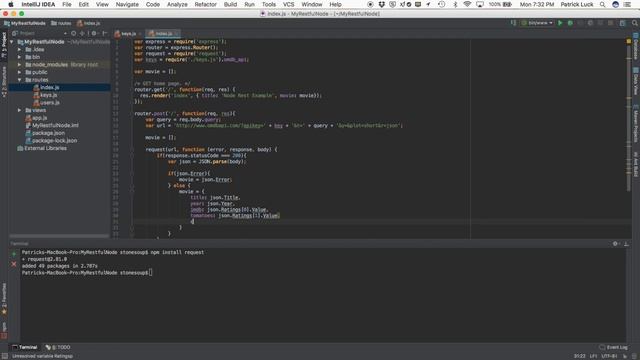Viewport: 640px width, 360px height.
Task: Click the yellow inspection warning indicator atop scrollbar
Action: click(629, 41)
